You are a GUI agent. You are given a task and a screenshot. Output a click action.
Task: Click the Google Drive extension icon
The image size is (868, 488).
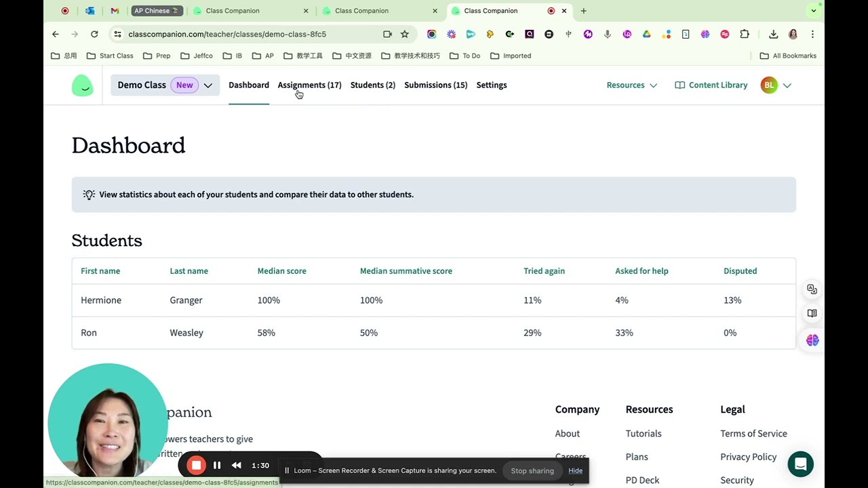646,34
